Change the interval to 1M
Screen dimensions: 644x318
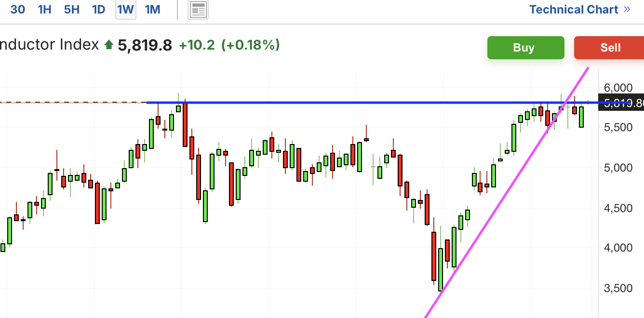(x=152, y=10)
